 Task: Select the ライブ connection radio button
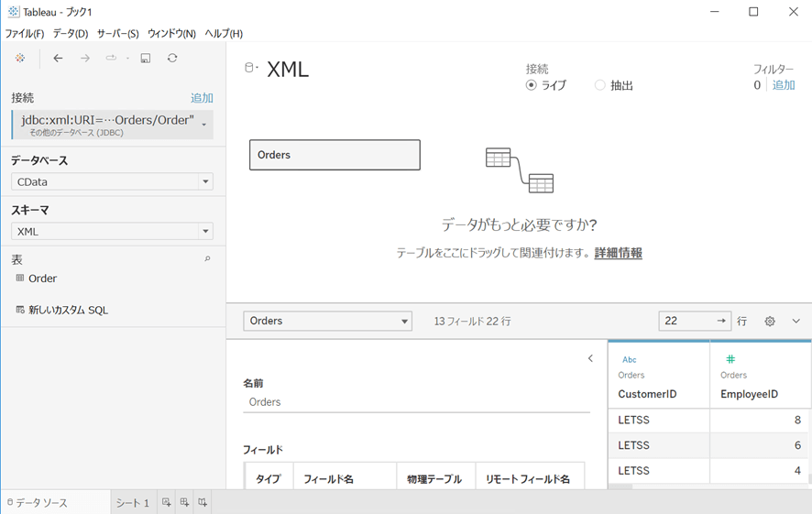point(531,85)
